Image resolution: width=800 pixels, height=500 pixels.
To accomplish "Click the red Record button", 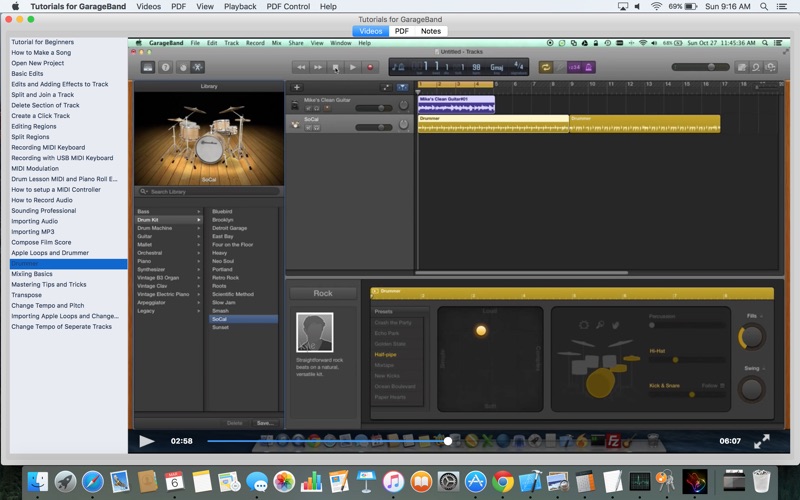I will 370,67.
